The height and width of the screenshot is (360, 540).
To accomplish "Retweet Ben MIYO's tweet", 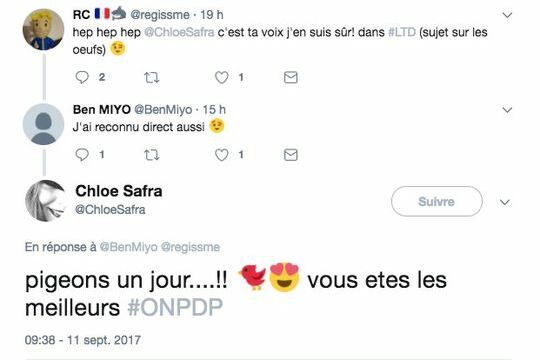I will [152, 155].
